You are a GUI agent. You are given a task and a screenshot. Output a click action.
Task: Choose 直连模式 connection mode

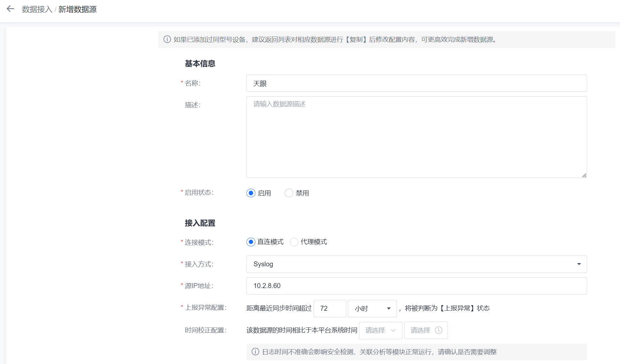tap(251, 242)
